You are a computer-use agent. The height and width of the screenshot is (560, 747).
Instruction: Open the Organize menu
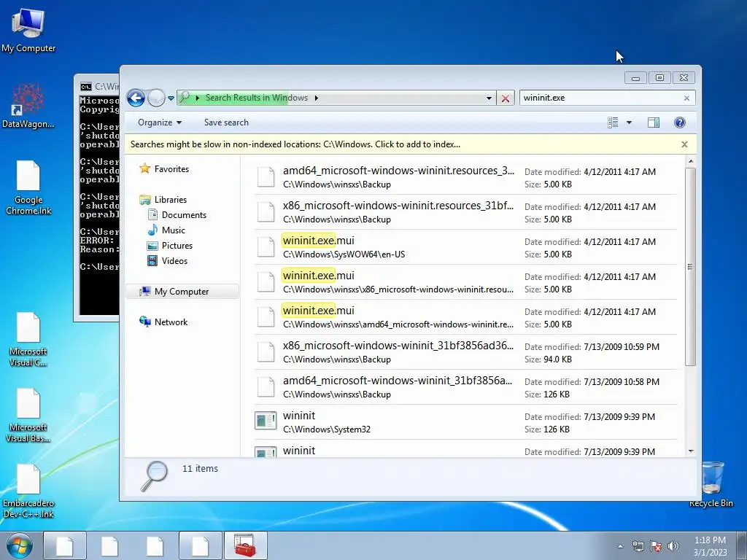click(x=160, y=122)
